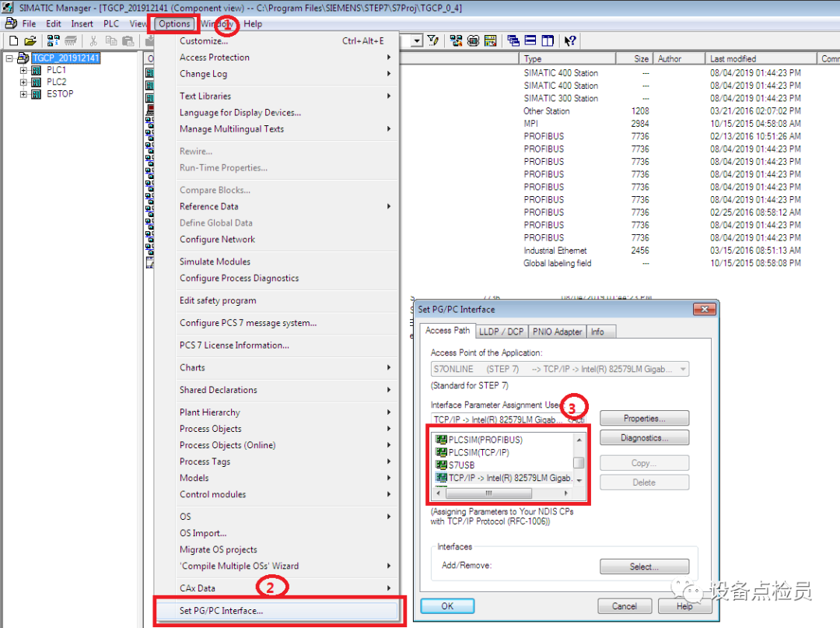The width and height of the screenshot is (840, 628).
Task: Click the Select... button under Interfaces
Action: (x=645, y=567)
